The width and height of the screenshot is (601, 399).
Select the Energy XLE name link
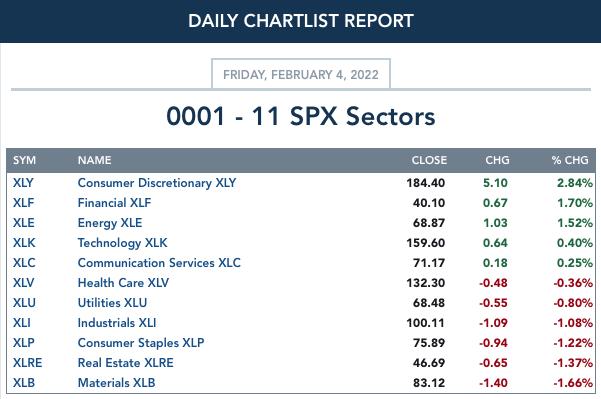click(110, 223)
